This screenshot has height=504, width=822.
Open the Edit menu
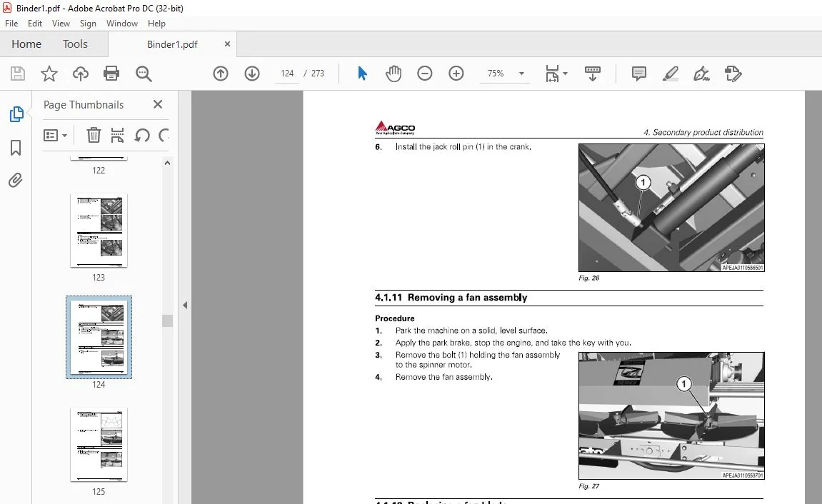34,24
